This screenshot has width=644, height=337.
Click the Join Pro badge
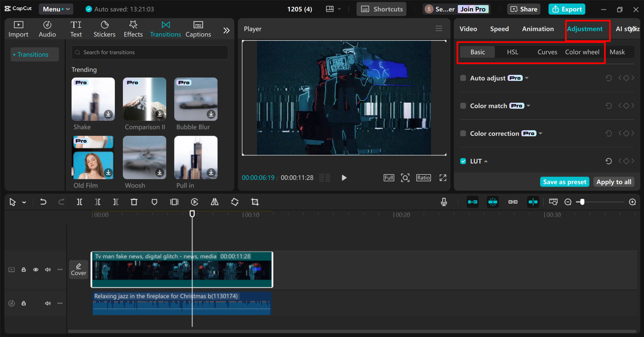(473, 9)
